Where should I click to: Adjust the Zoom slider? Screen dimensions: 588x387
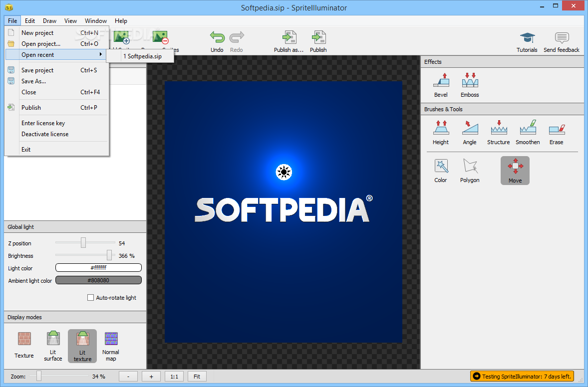click(38, 376)
